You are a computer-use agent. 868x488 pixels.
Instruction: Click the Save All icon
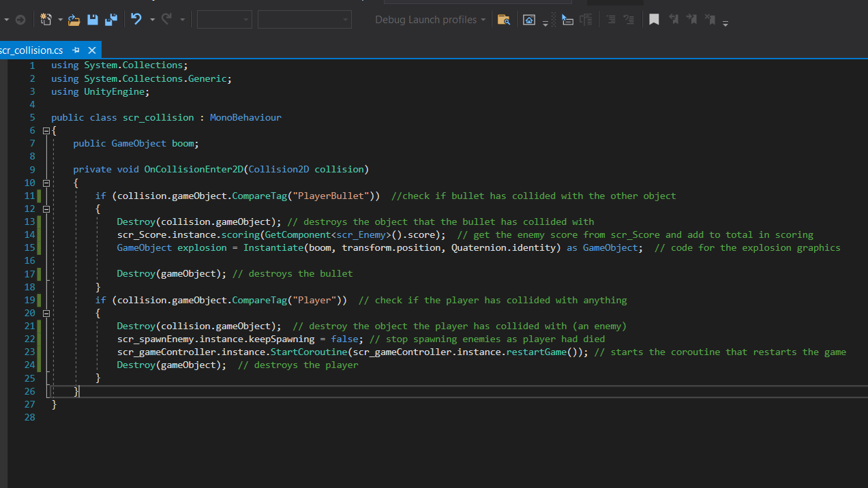[110, 20]
